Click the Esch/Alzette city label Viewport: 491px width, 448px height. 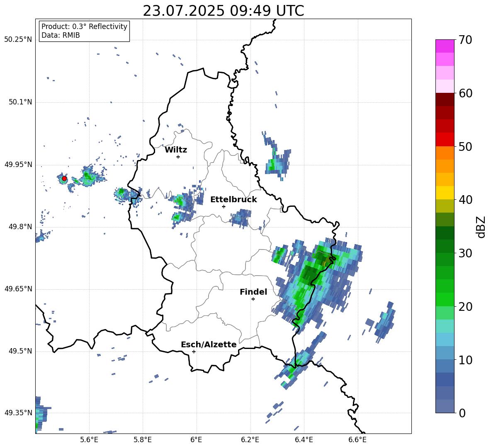pyautogui.click(x=209, y=345)
